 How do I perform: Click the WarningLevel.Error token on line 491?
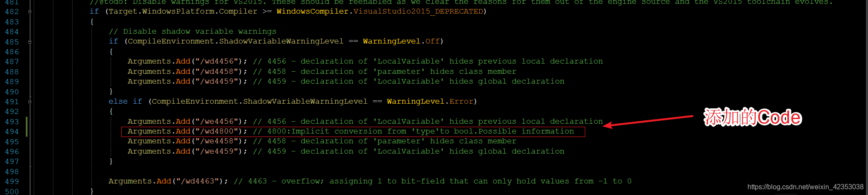click(430, 102)
